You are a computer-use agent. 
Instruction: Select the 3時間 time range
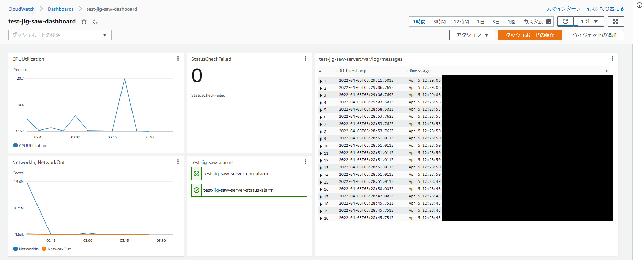440,22
